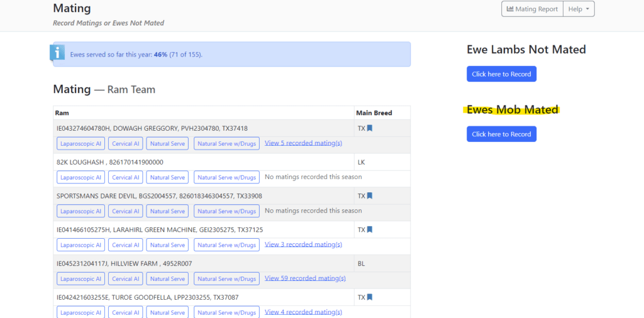Choose Cervical AI for SPORTSMANS DARE DEVIL
644x318 pixels.
click(x=126, y=211)
